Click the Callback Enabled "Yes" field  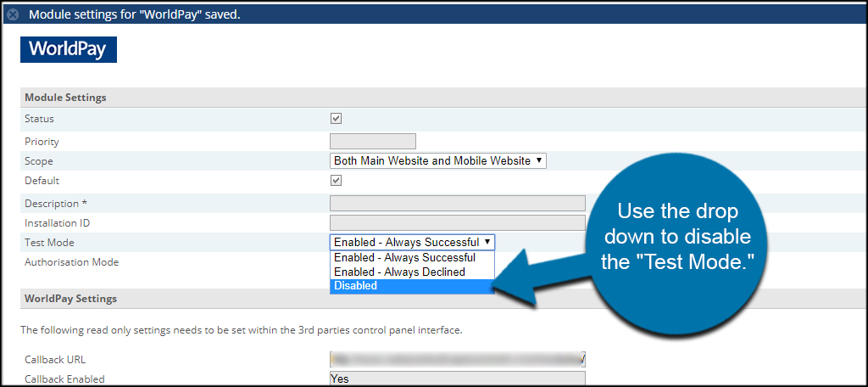(457, 379)
